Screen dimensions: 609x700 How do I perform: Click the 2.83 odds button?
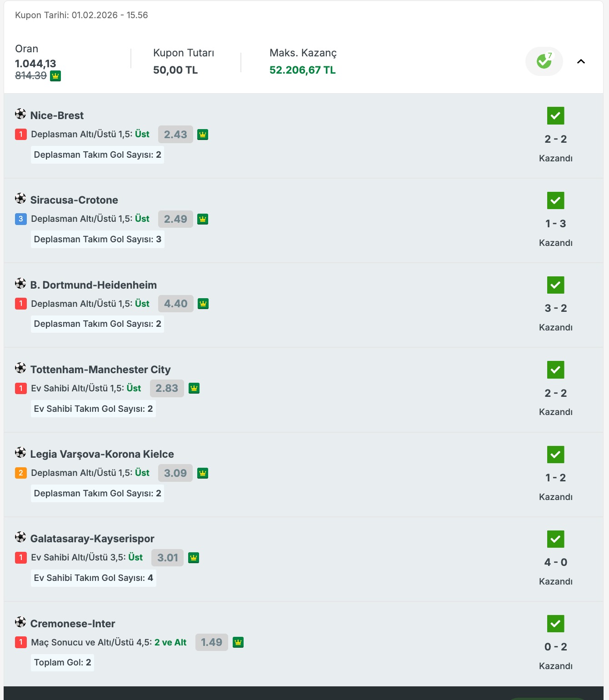click(x=167, y=388)
